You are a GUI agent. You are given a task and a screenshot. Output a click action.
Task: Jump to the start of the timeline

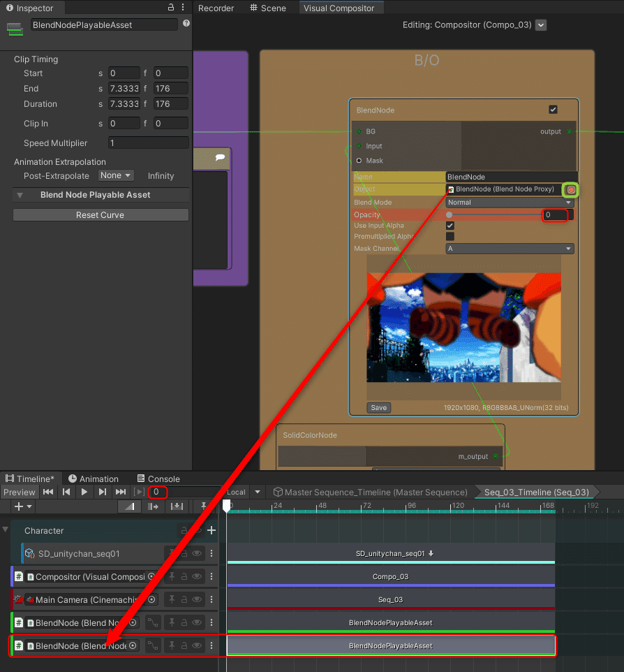coord(48,492)
